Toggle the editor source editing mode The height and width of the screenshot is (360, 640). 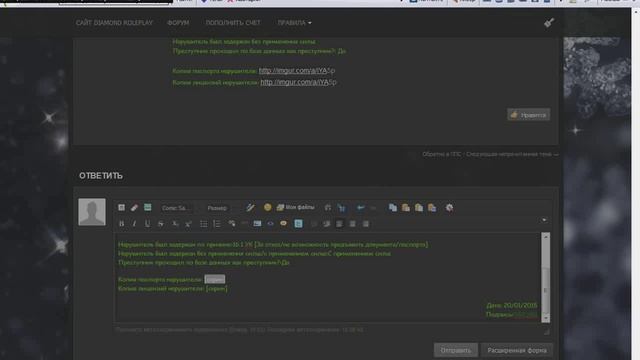tap(122, 208)
